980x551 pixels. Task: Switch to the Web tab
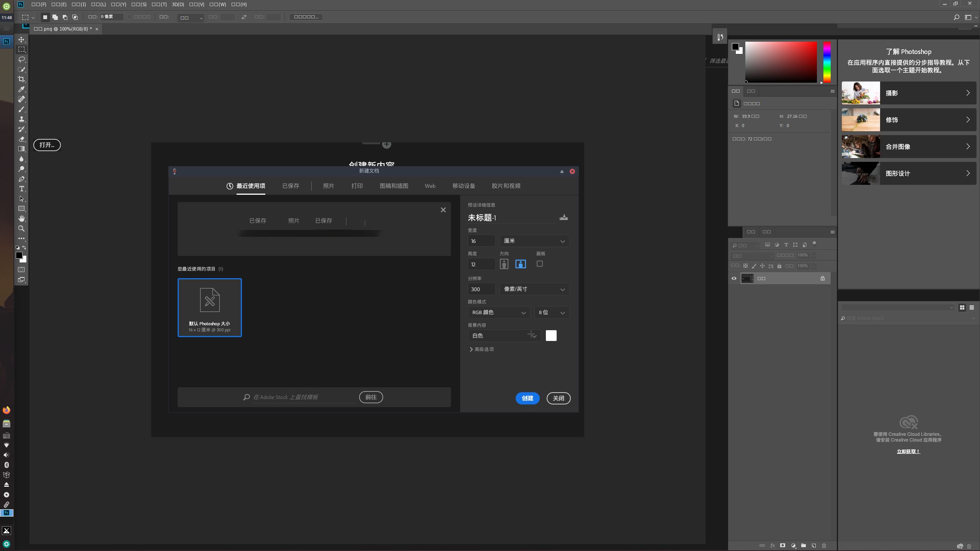pos(430,186)
